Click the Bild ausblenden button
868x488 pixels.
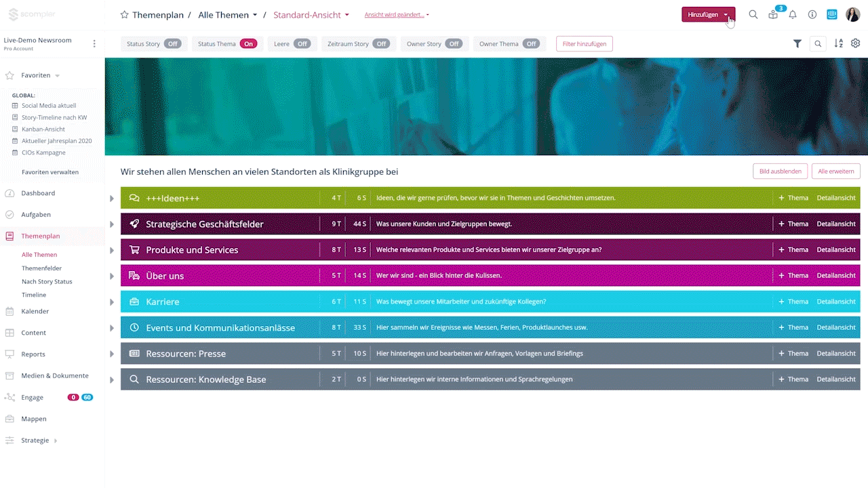(x=780, y=171)
